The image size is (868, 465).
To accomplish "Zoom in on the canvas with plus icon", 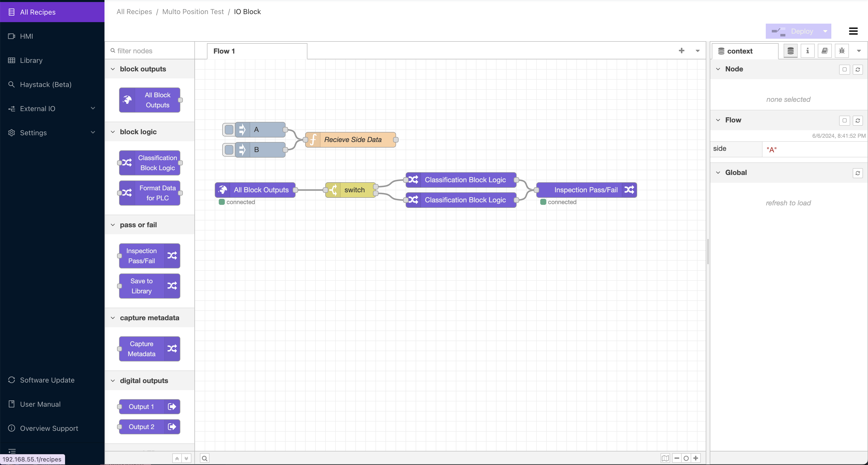I will point(695,458).
